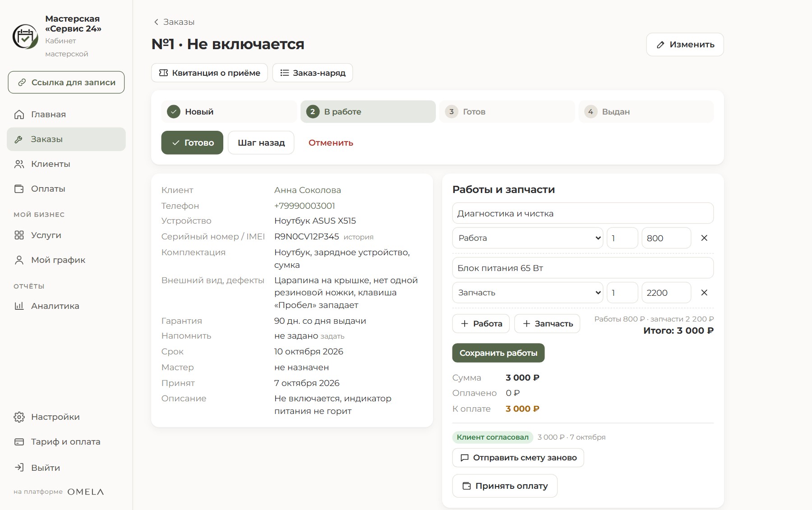Click the wallet icon beside Оплаты
812x510 pixels.
click(x=19, y=189)
